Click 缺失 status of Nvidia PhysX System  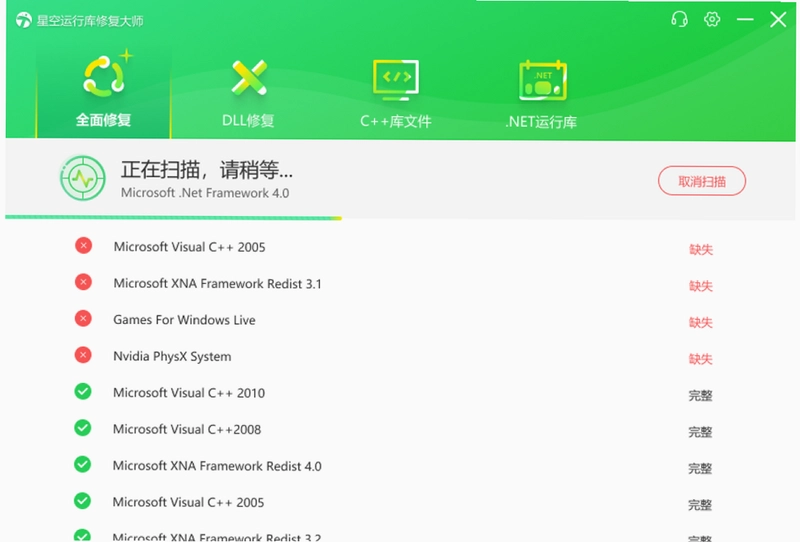click(x=701, y=359)
